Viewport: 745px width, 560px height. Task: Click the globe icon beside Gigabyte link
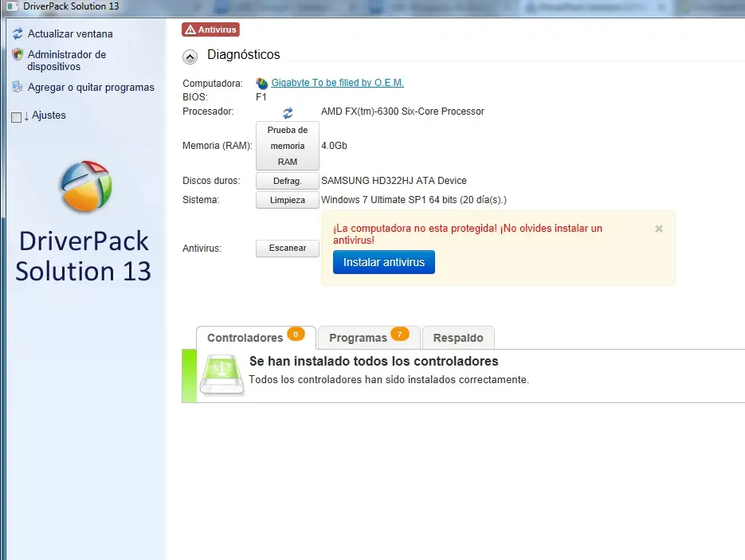pos(262,83)
